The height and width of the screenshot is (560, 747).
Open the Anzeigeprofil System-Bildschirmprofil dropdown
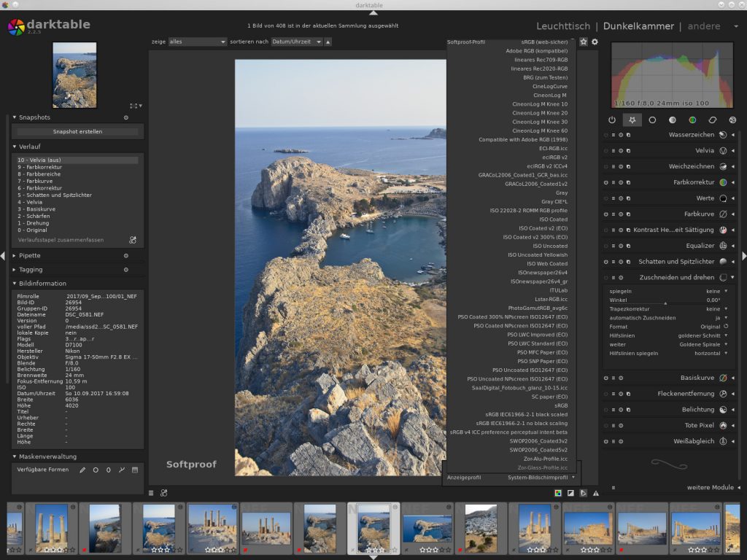[x=541, y=477]
